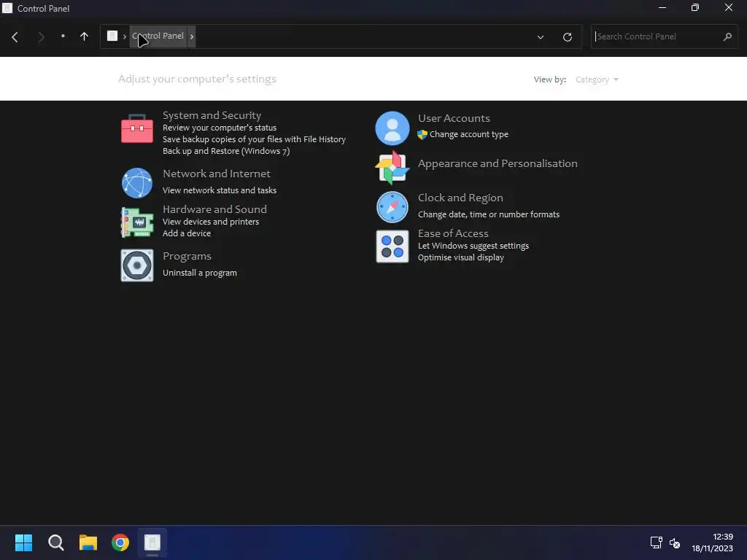Open Appearance and Personalisation heading link
The image size is (747, 560).
coord(498,163)
